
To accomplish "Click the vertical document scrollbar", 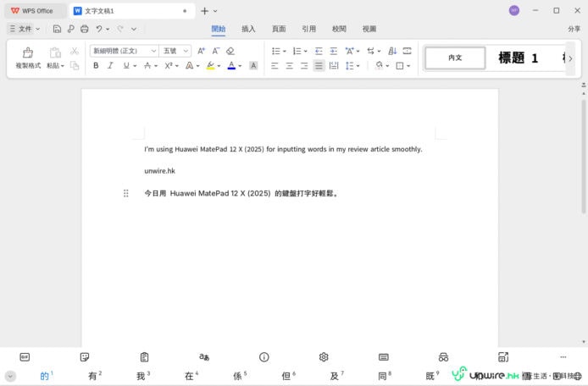I will click(584, 157).
